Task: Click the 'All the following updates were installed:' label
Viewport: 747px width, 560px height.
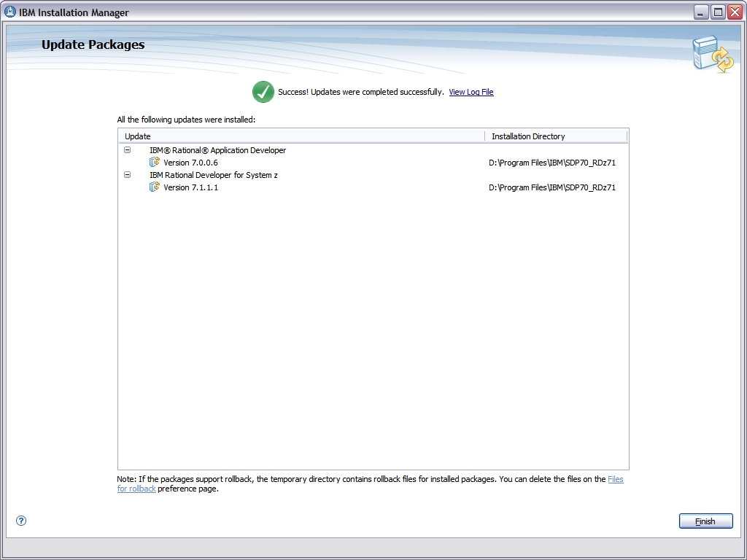Action: click(x=186, y=120)
